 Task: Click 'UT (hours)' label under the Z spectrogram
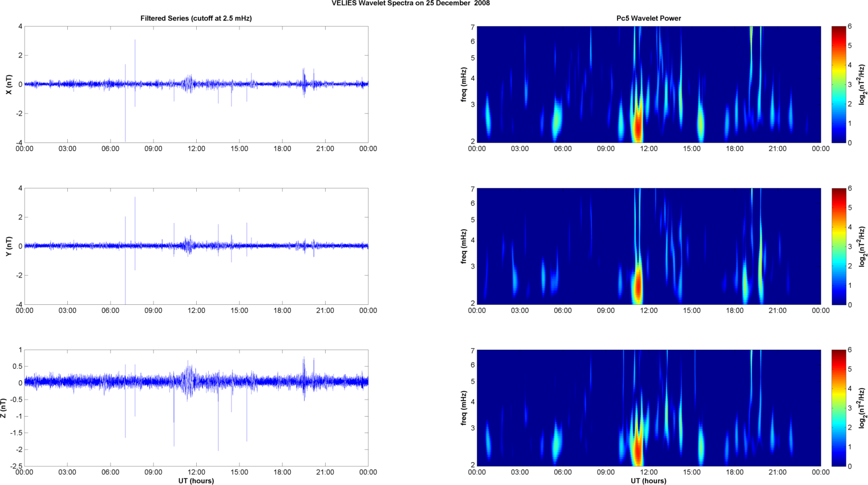pyautogui.click(x=648, y=481)
